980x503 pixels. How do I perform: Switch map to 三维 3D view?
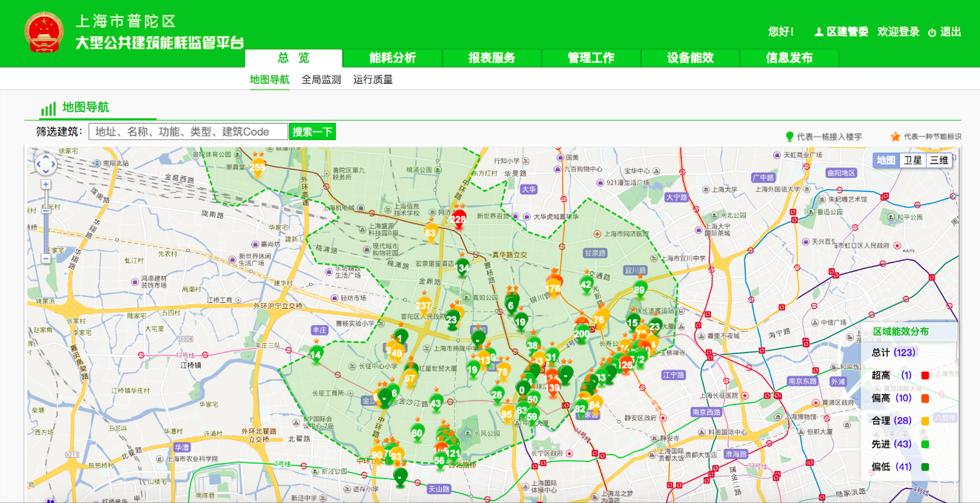click(938, 160)
